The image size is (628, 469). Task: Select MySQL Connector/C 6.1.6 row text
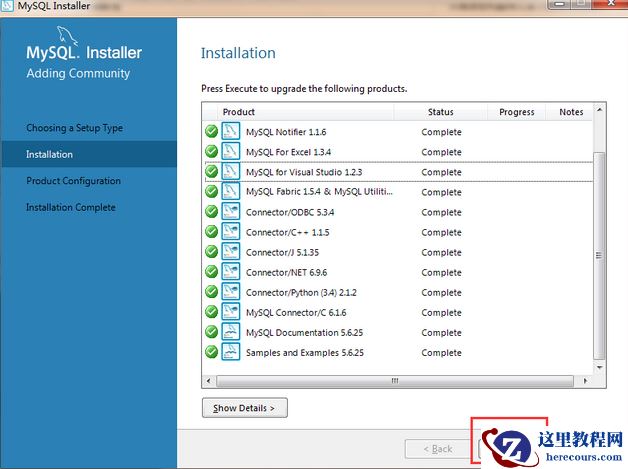(x=296, y=312)
